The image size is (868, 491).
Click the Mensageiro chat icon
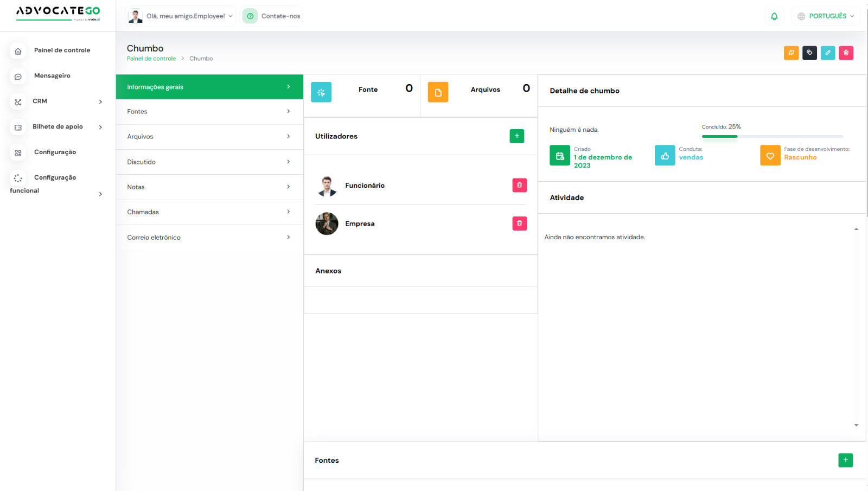pos(18,76)
